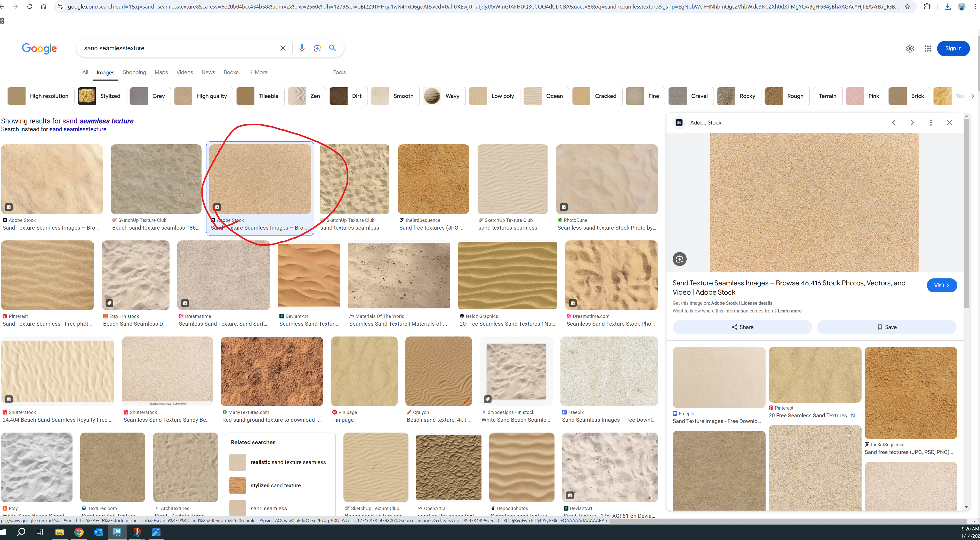The width and height of the screenshot is (980, 540).
Task: Open browser downloads icon
Action: (948, 6)
